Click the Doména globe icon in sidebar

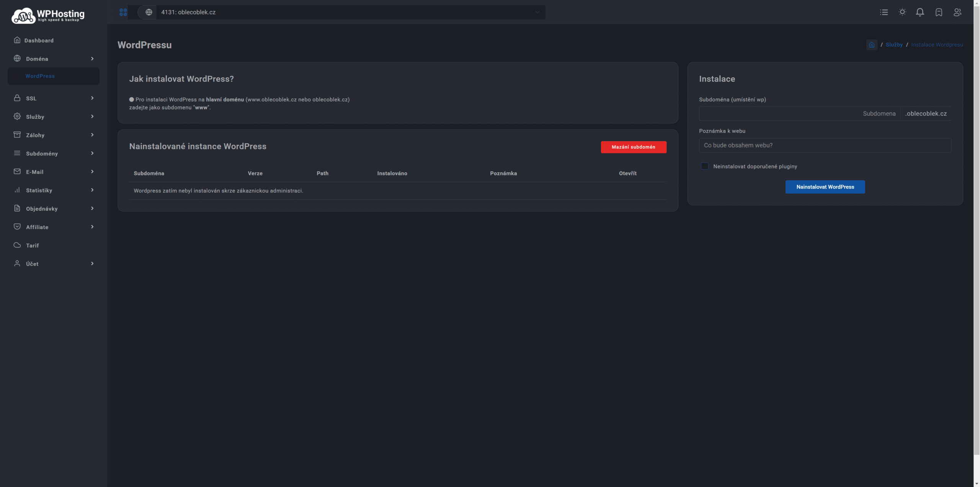tap(17, 58)
